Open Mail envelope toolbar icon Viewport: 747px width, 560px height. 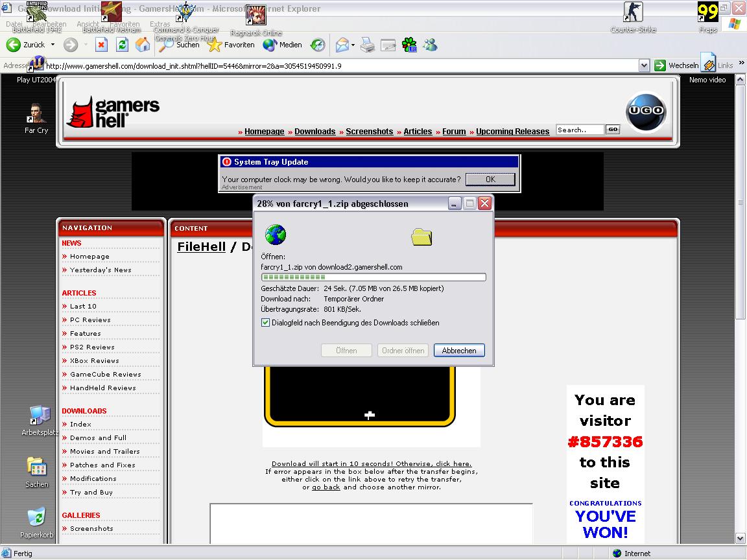tap(342, 45)
